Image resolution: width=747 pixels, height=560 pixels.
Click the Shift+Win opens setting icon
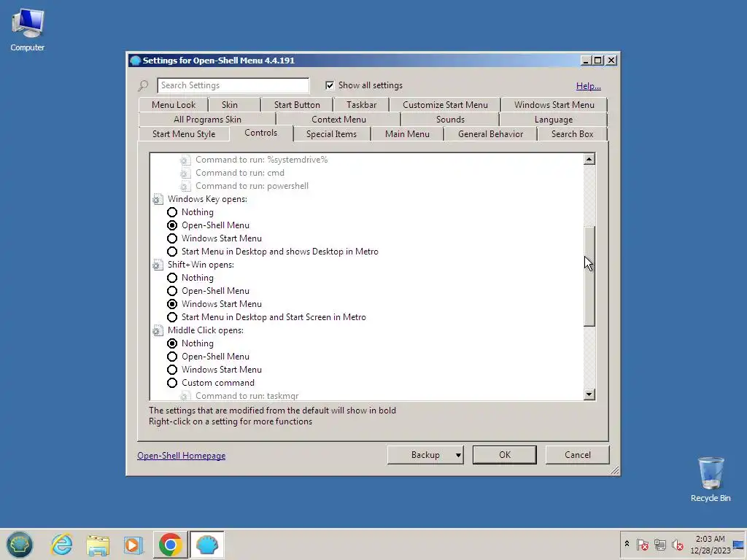pos(158,265)
